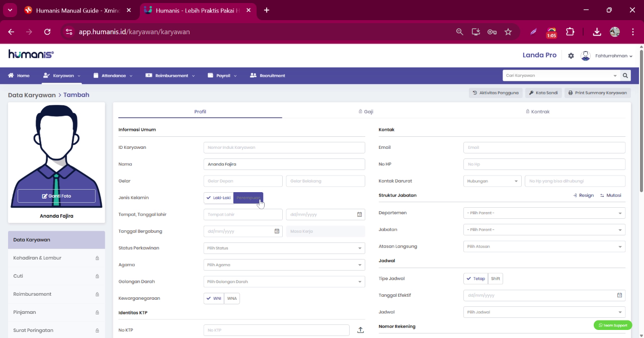Expand Fahturrohman user menu
The height and width of the screenshot is (338, 644).
pyautogui.click(x=613, y=56)
